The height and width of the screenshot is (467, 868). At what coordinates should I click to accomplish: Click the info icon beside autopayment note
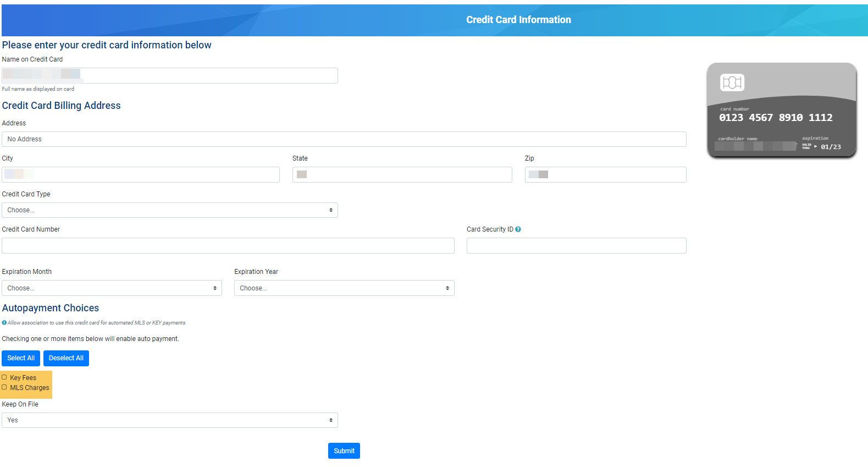click(x=4, y=323)
